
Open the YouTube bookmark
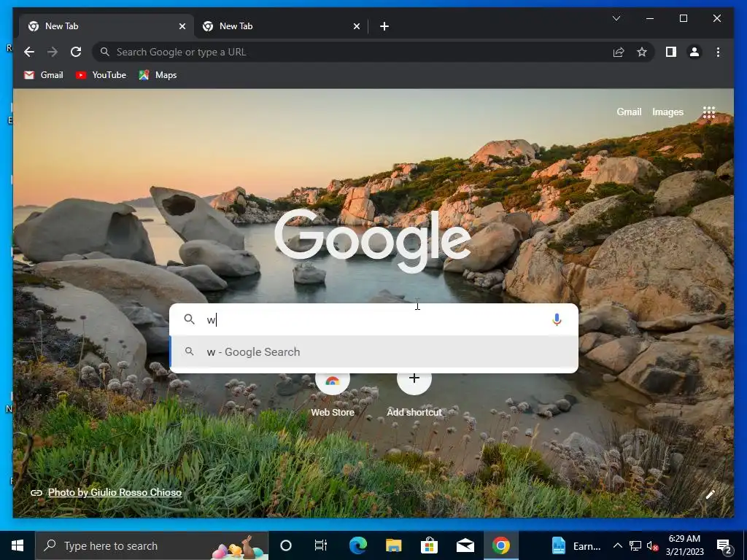(x=101, y=75)
